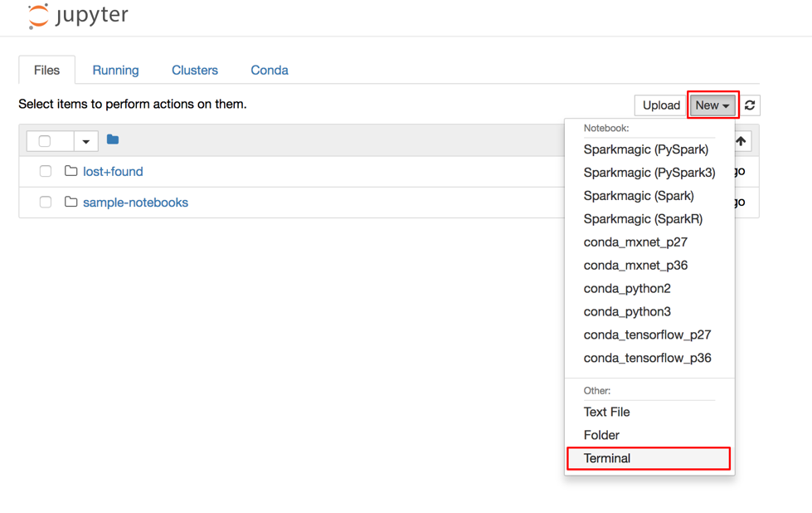The image size is (812, 513).
Task: Expand the selection dropdown arrow
Action: point(86,141)
